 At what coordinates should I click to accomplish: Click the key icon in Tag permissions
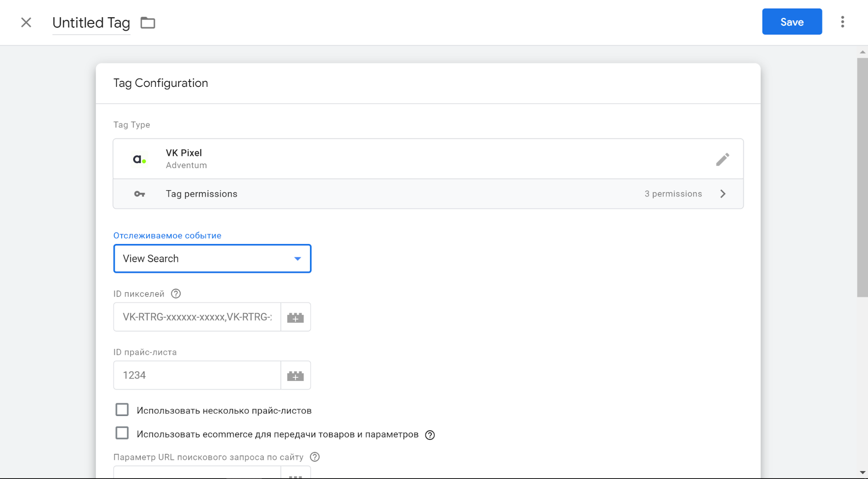click(x=139, y=194)
